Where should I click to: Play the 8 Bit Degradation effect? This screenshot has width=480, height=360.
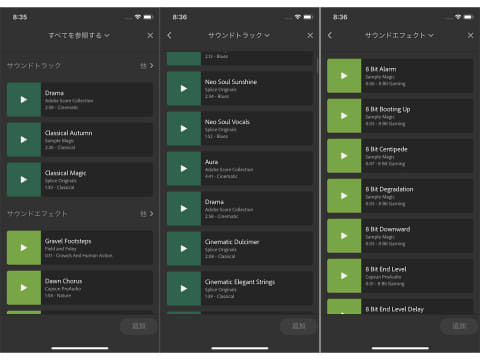pos(344,196)
